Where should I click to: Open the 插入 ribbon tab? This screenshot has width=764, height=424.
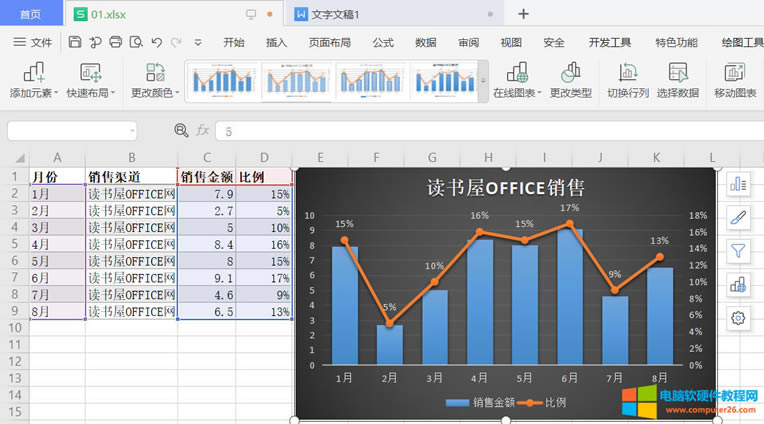[x=276, y=42]
